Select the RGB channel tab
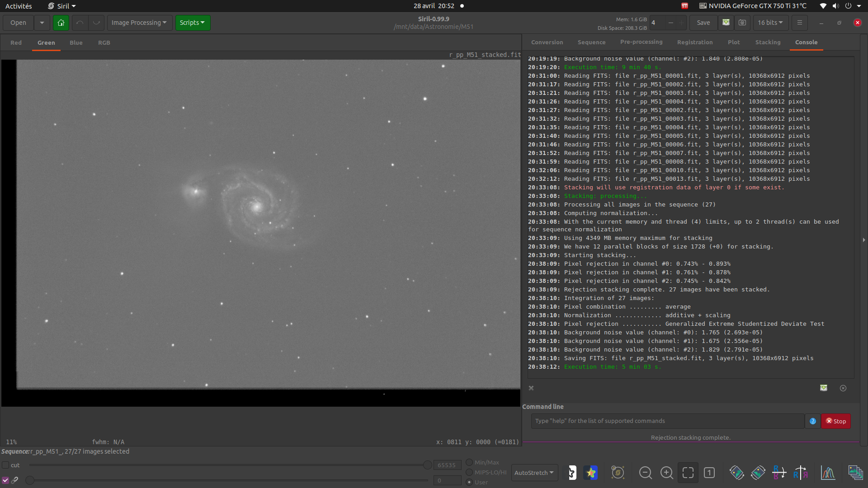This screenshot has height=488, width=868. (x=104, y=42)
